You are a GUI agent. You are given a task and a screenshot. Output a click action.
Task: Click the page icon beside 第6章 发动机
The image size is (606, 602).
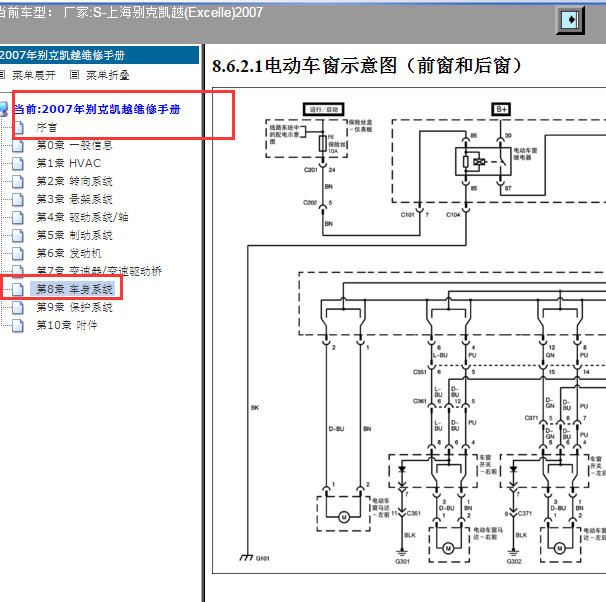tap(18, 253)
